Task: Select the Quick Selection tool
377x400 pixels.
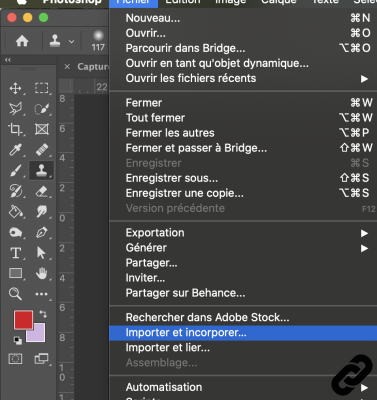Action: tap(42, 109)
